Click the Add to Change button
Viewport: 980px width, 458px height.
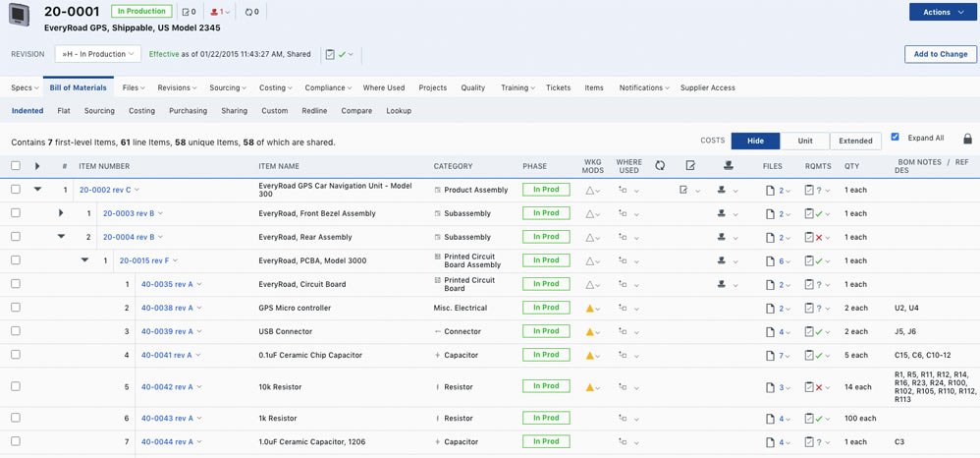(941, 54)
